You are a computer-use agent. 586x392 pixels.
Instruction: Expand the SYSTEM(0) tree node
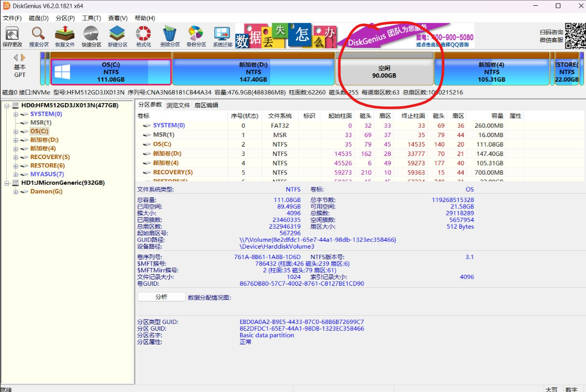(16, 114)
